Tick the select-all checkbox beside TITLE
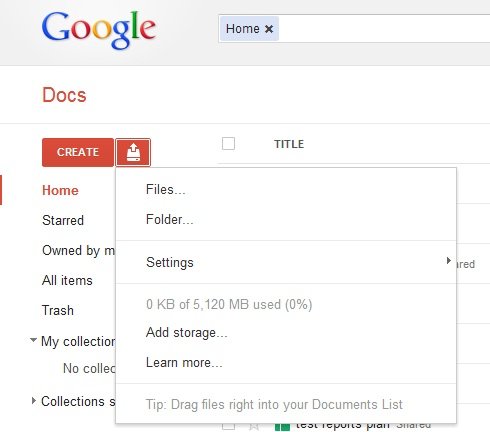 tap(228, 144)
